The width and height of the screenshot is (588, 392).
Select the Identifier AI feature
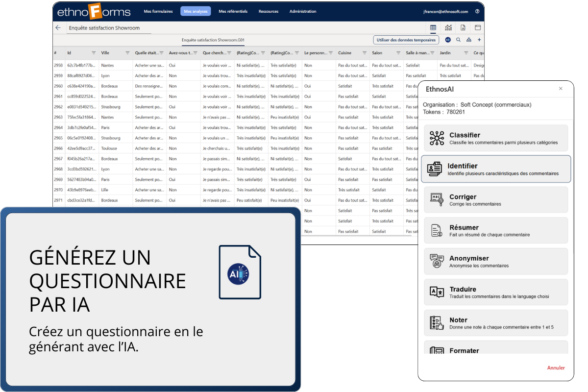point(495,169)
